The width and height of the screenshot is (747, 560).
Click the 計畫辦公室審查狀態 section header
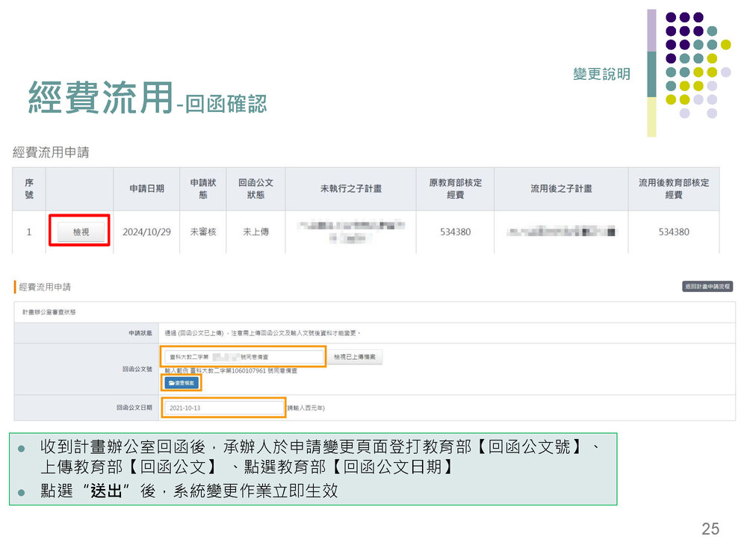pyautogui.click(x=49, y=312)
